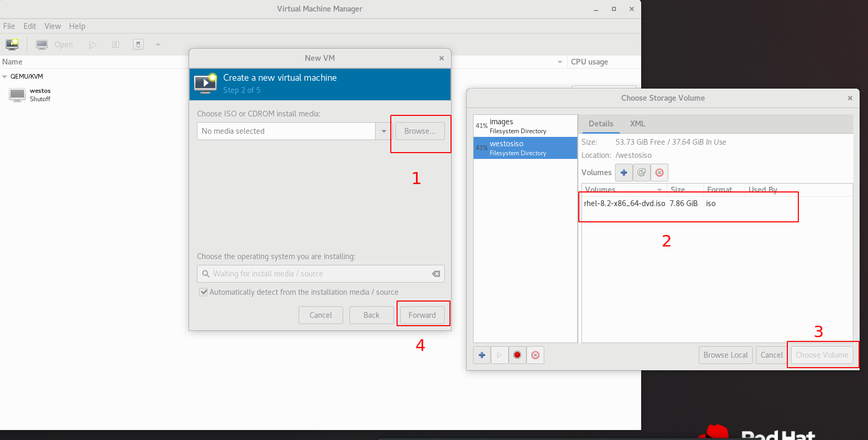Image resolution: width=868 pixels, height=440 pixels.
Task: Click the Forward button
Action: 422,315
